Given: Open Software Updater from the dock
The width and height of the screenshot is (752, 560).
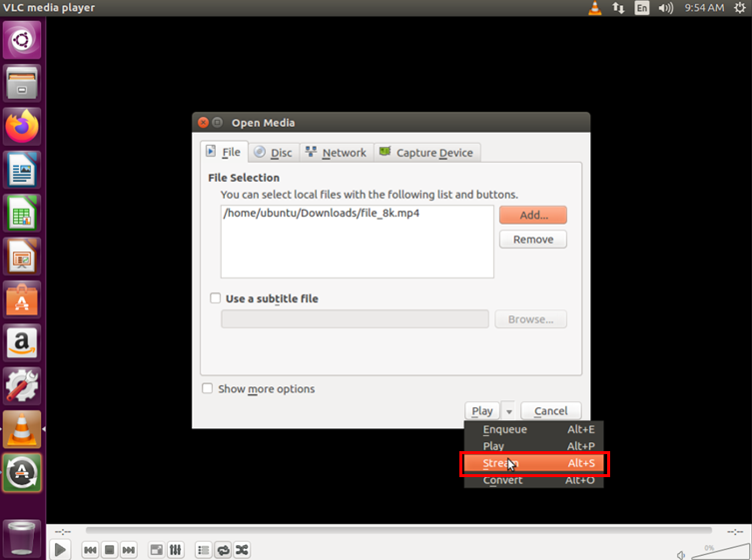Looking at the screenshot, I should coord(22,473).
